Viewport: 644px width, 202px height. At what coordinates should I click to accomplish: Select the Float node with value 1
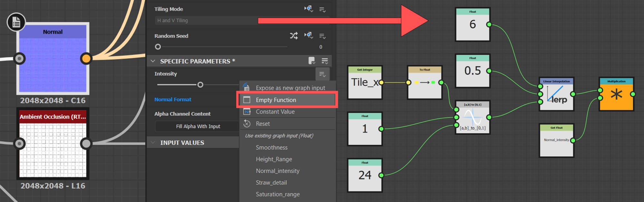(365, 129)
